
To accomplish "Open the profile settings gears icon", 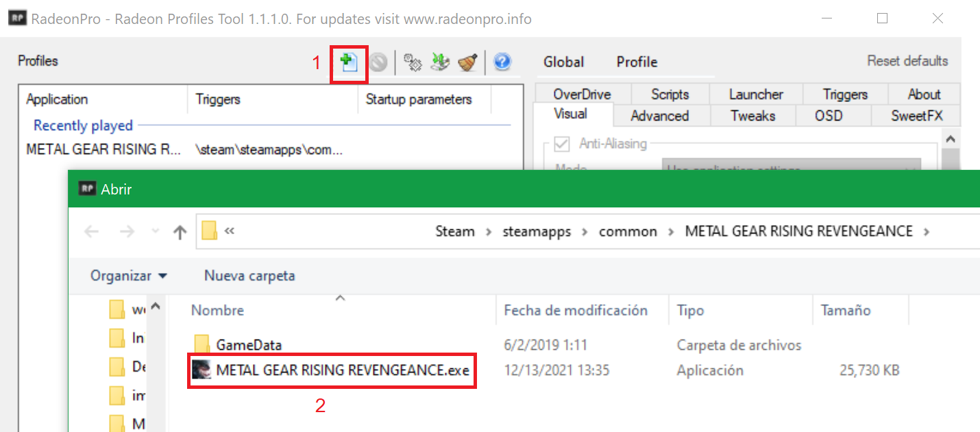I will click(412, 63).
